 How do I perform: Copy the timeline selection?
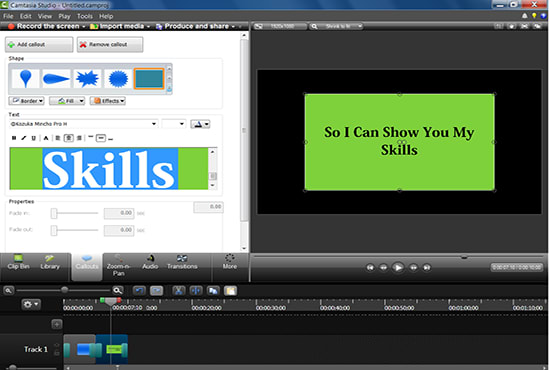pos(213,291)
